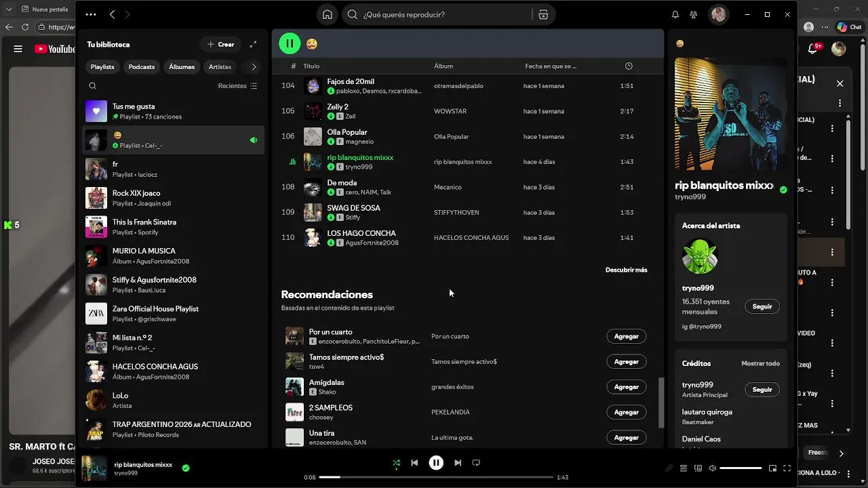Open Recientes sort dropdown in library
Viewport: 868px width, 488px height.
point(237,86)
